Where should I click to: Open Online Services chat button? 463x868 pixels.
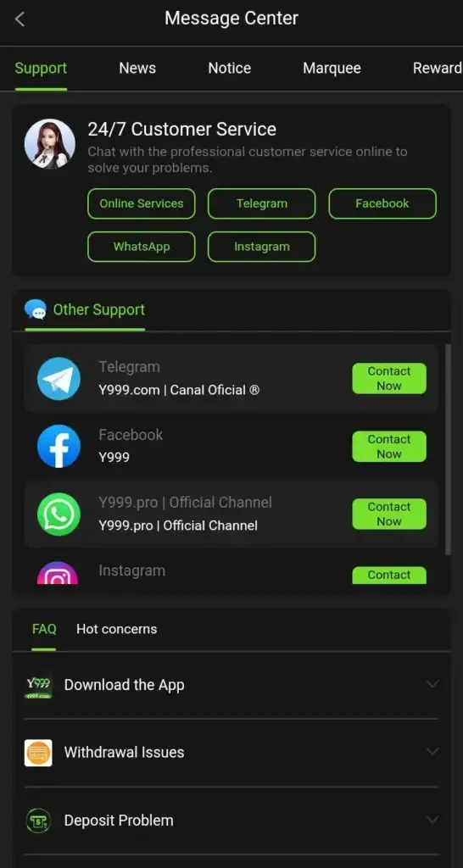(x=142, y=203)
